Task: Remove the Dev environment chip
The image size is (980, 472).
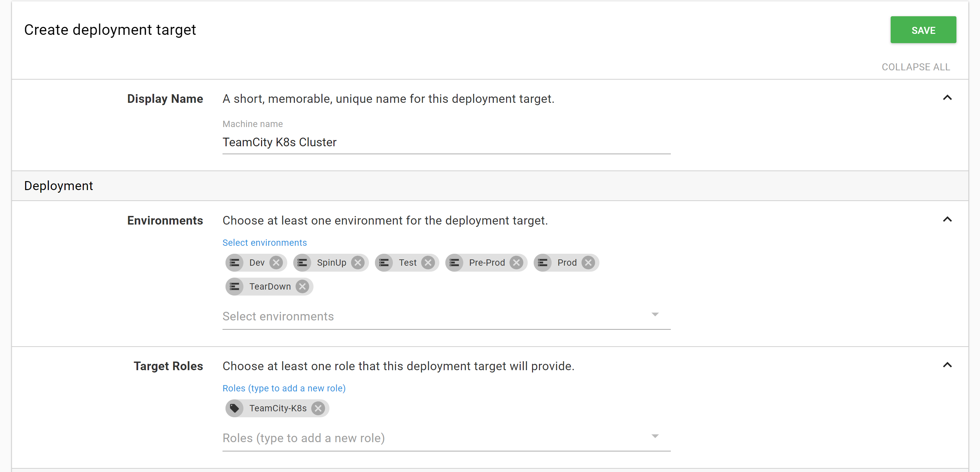Action: tap(276, 263)
